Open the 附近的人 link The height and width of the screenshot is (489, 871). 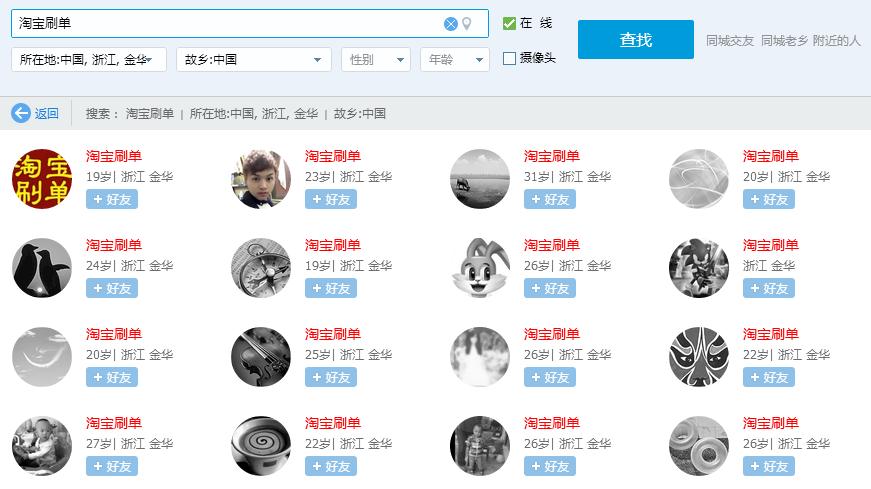tap(837, 41)
